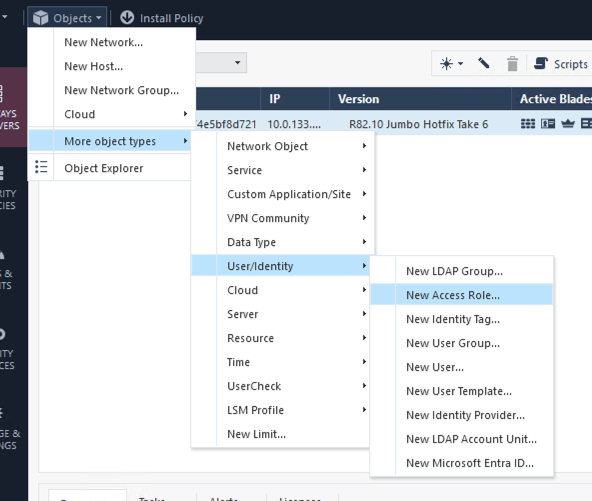Choose New Microsoft Entra ID... entry
Image resolution: width=592 pixels, height=501 pixels.
pos(461,463)
